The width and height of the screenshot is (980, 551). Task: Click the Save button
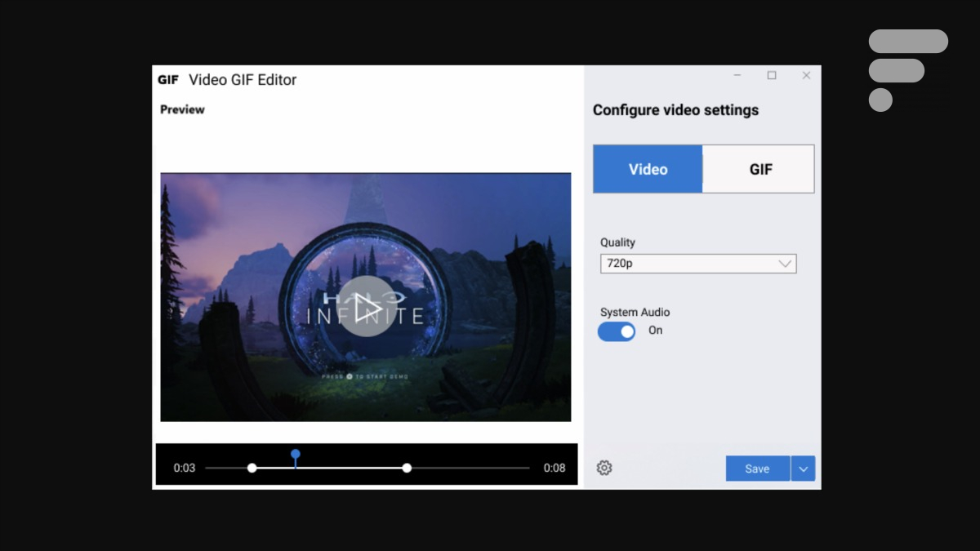coord(758,469)
